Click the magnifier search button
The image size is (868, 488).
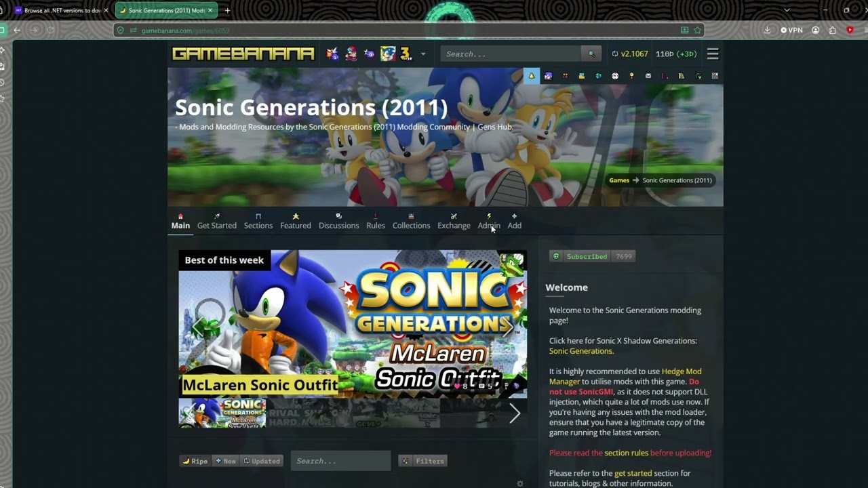point(591,54)
